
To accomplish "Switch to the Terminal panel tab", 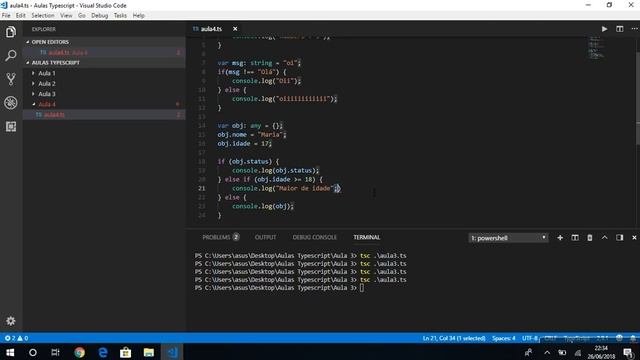I will click(x=367, y=237).
